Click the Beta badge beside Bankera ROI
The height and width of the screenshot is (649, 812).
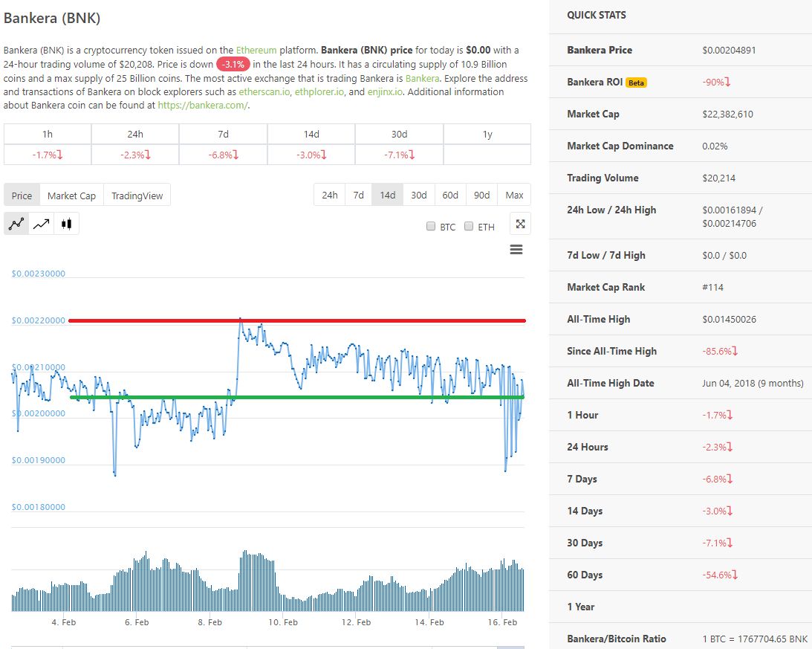[636, 83]
